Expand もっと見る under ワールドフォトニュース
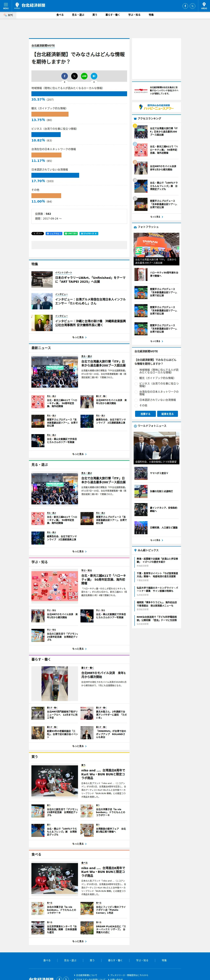Screen dimensions: 210x980 [x=157, y=540]
